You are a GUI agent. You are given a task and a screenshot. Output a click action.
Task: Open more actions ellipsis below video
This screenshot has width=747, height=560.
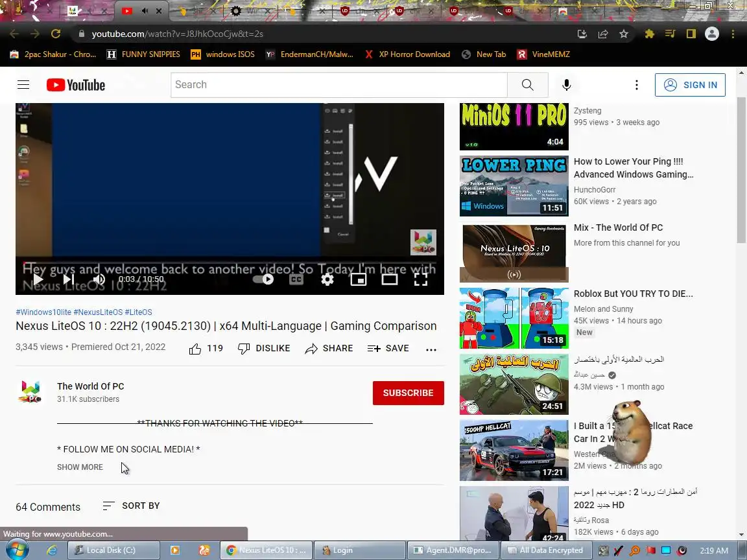tap(431, 349)
